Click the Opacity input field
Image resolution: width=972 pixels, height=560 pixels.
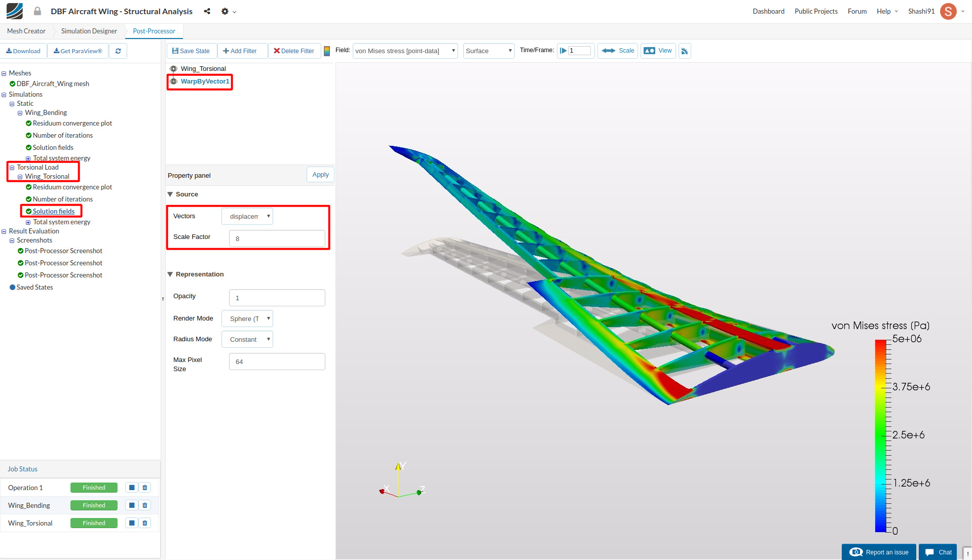tap(277, 298)
